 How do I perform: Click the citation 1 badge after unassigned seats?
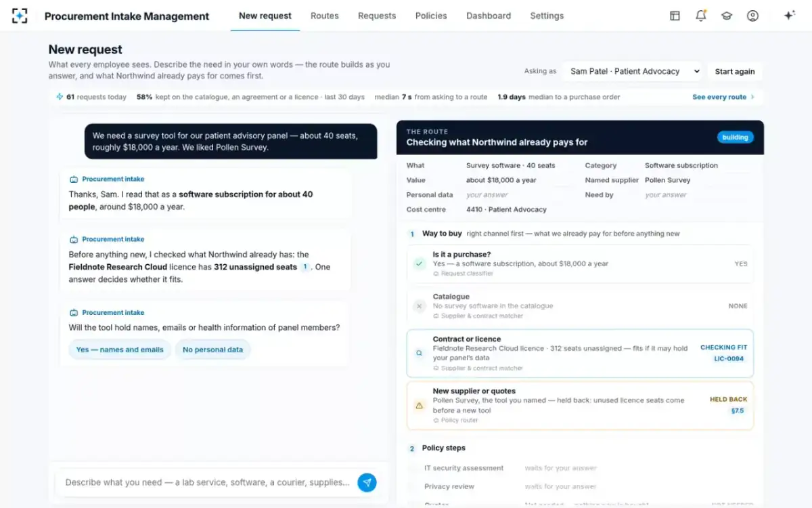[x=305, y=267]
